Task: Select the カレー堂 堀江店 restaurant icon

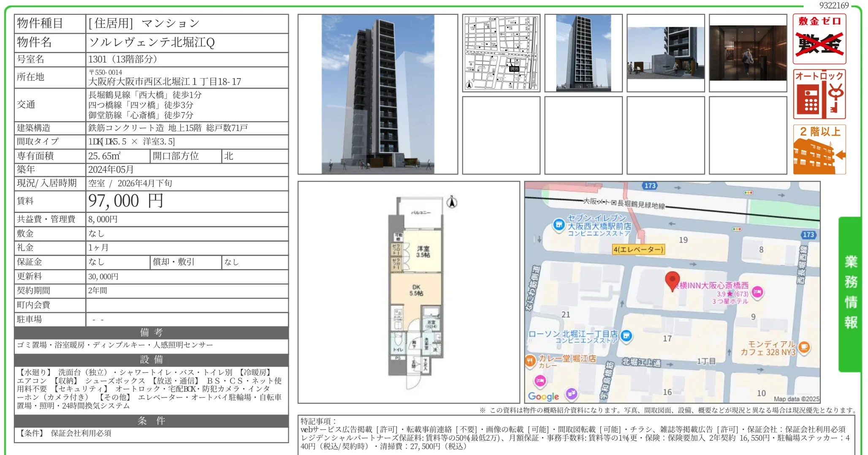Action: [530, 360]
